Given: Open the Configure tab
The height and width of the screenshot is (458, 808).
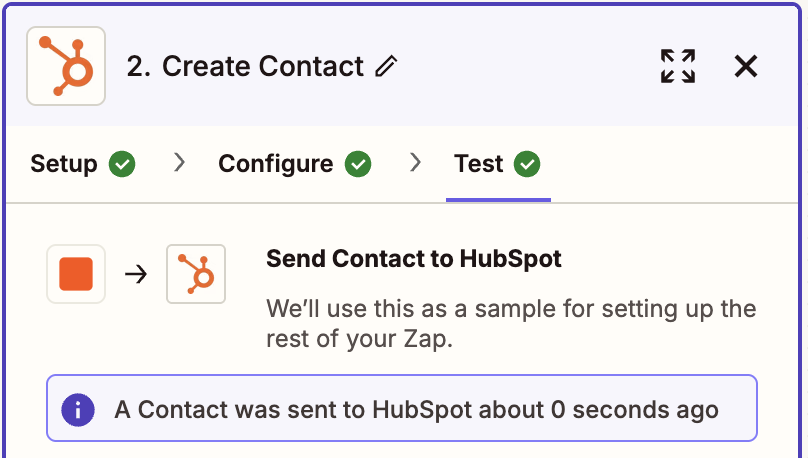Looking at the screenshot, I should pyautogui.click(x=276, y=164).
